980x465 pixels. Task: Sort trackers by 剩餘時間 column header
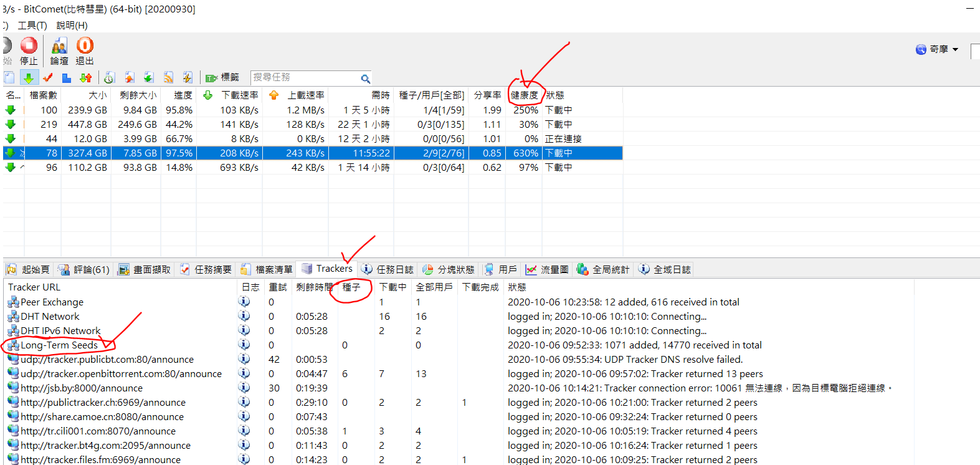point(314,287)
